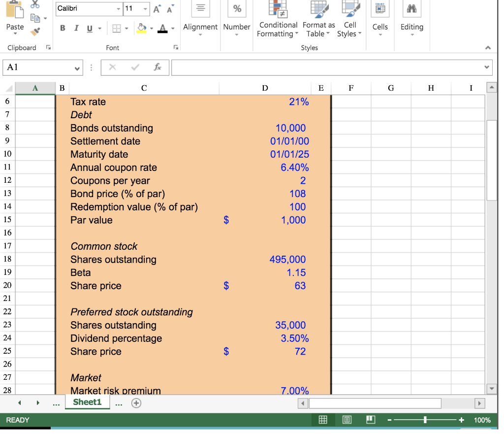Viewport: 504px width, 435px height.
Task: Select the Sheet1 tab
Action: (87, 402)
